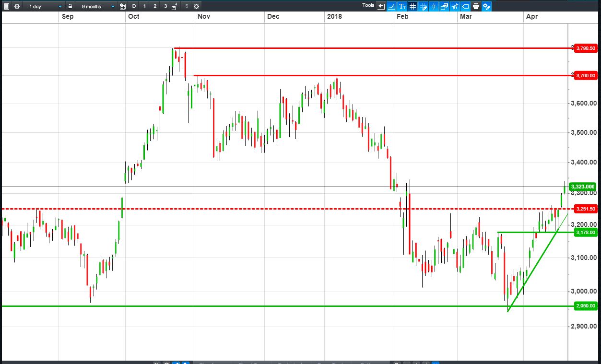Viewport: 601px width, 364px height.
Task: Select the 3,700.00 red price label
Action: [586, 75]
